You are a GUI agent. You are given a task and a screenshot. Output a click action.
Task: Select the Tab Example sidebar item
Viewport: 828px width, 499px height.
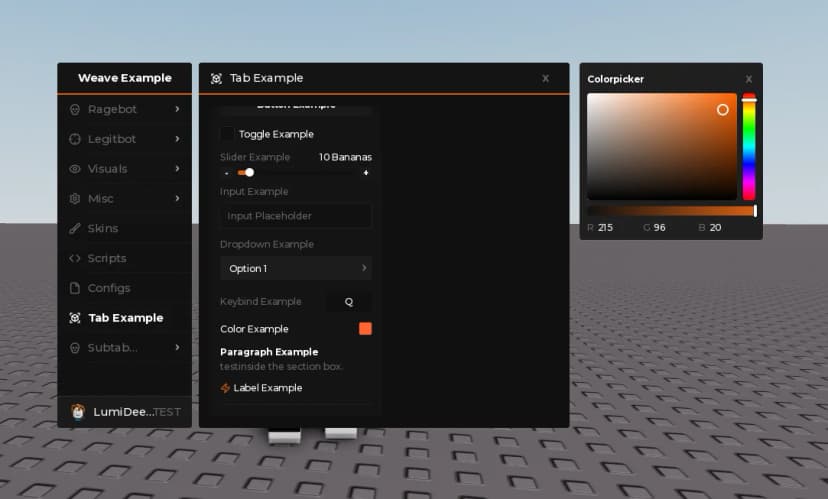(x=125, y=318)
